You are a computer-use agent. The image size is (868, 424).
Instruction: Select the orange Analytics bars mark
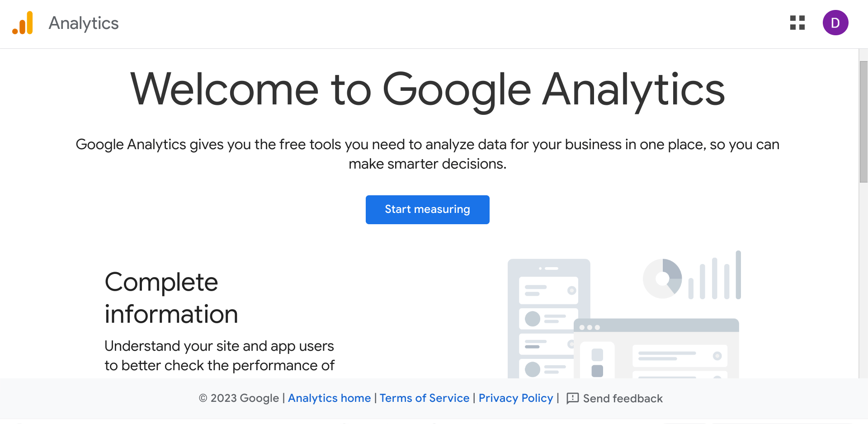click(23, 23)
